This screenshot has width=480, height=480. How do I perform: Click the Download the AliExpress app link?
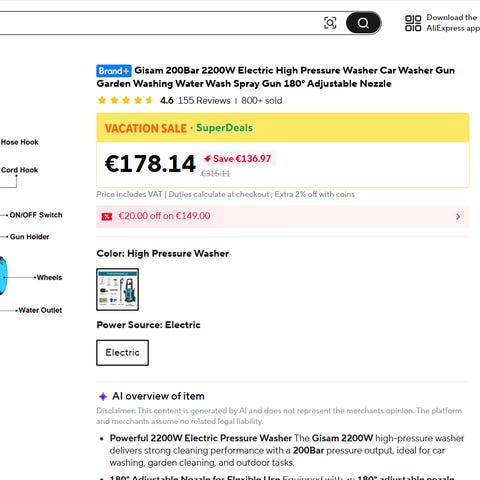[x=453, y=23]
